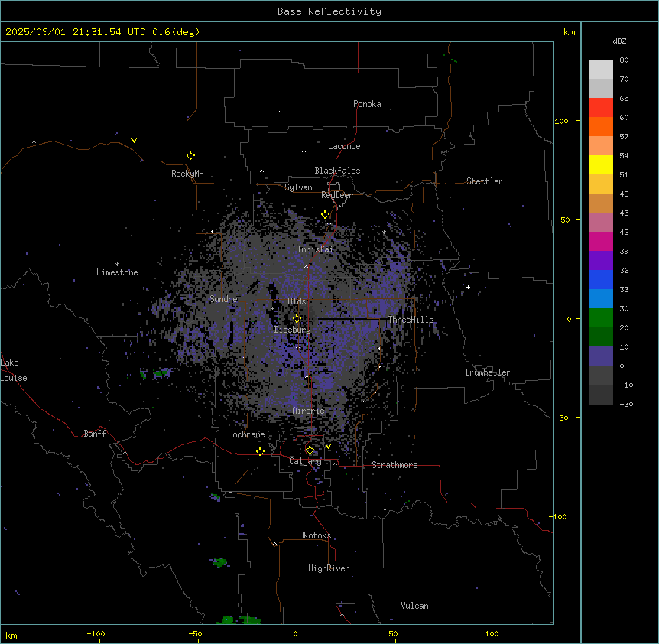The image size is (659, 644).
Task: Click the yellow diamond marker above Calgary label
Action: 310,450
